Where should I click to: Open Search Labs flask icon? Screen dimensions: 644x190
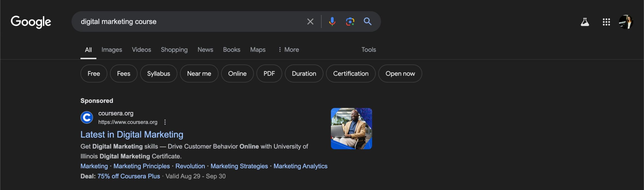pos(585,22)
